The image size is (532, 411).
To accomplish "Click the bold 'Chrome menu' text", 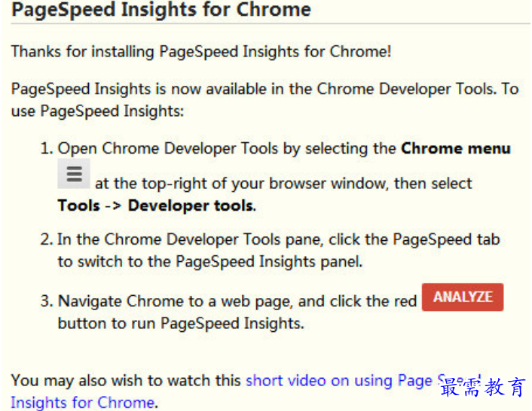I will 456,148.
